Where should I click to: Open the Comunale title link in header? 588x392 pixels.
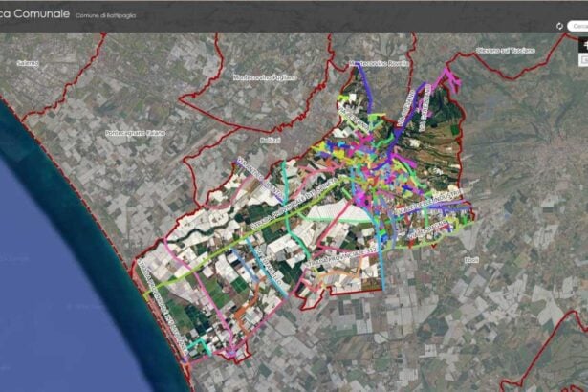34,17
